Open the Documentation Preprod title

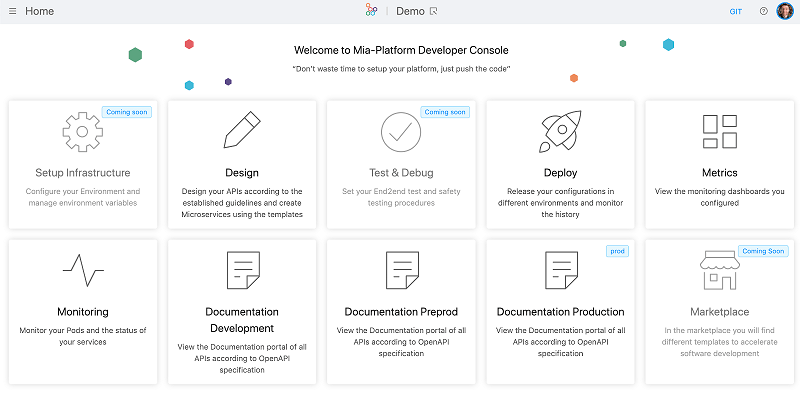[x=401, y=312]
